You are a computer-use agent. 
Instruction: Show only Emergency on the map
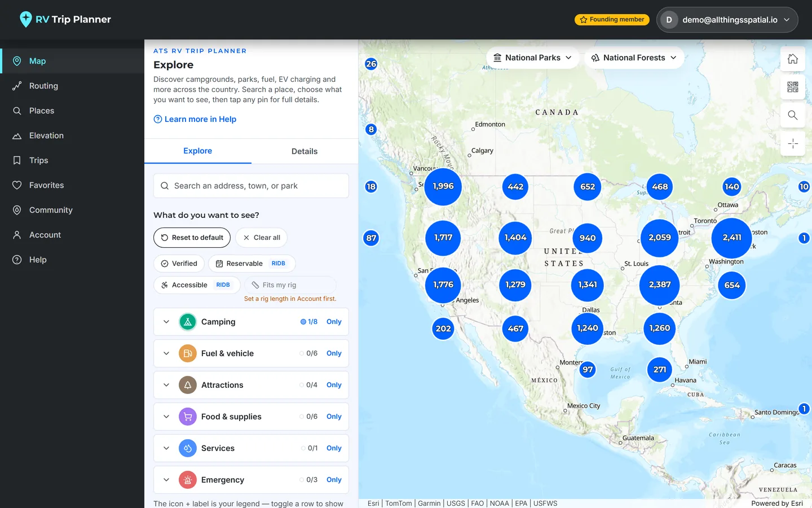pos(334,480)
